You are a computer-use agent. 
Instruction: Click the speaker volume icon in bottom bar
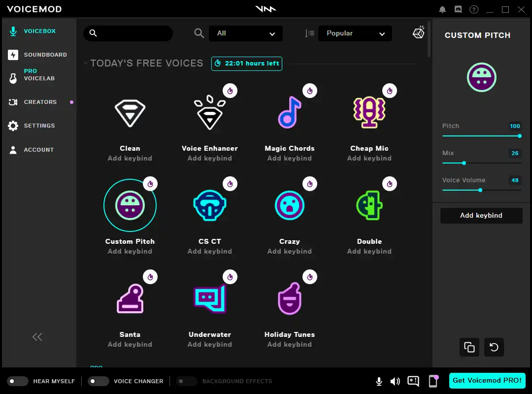point(395,382)
